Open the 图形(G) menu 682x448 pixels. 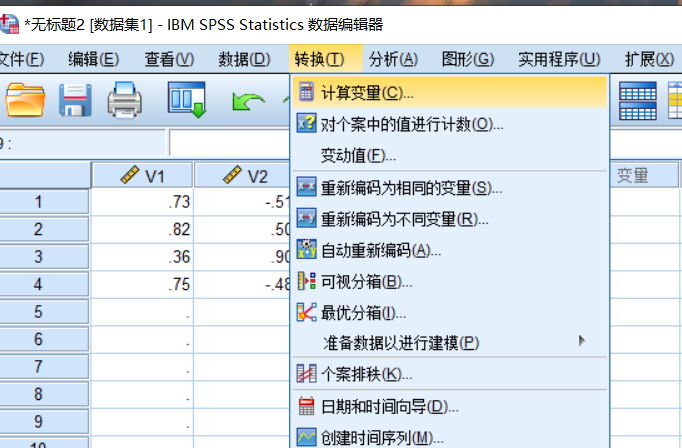(468, 59)
